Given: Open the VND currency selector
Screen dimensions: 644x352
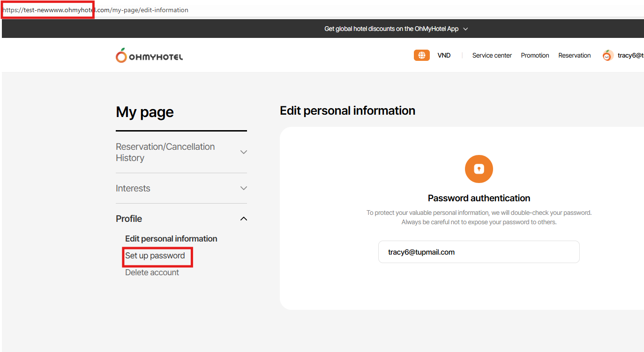Looking at the screenshot, I should pos(444,55).
